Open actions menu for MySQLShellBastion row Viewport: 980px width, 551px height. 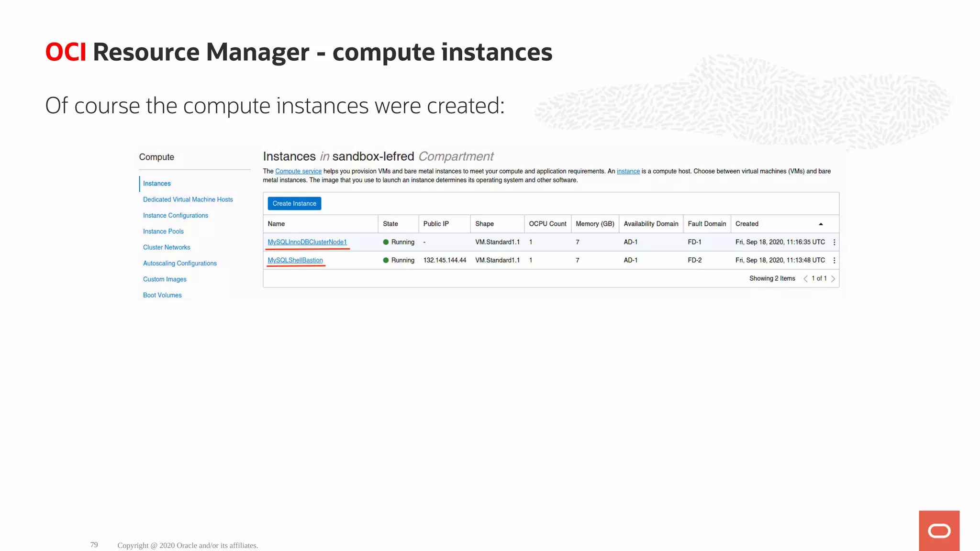coord(834,261)
